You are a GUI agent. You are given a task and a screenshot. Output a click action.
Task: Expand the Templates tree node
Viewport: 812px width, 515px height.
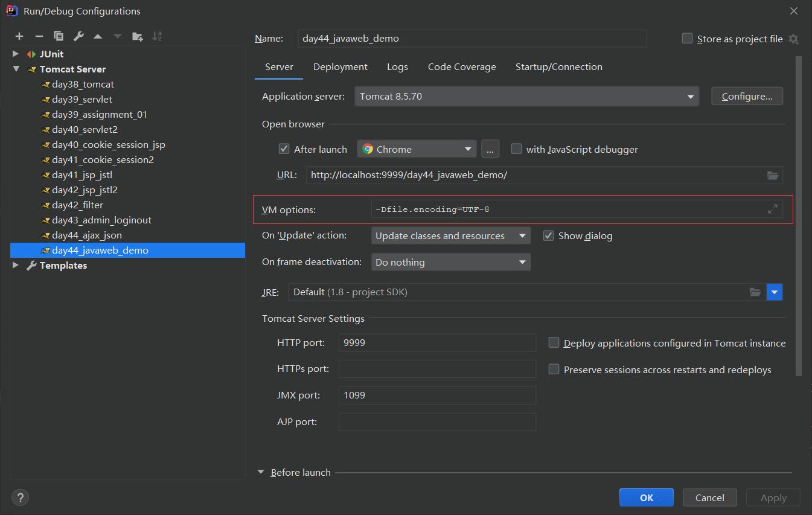(16, 265)
